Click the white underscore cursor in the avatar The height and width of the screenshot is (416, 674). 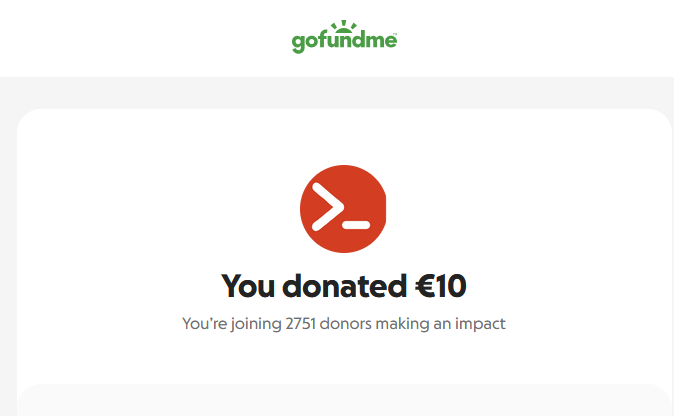(356, 225)
